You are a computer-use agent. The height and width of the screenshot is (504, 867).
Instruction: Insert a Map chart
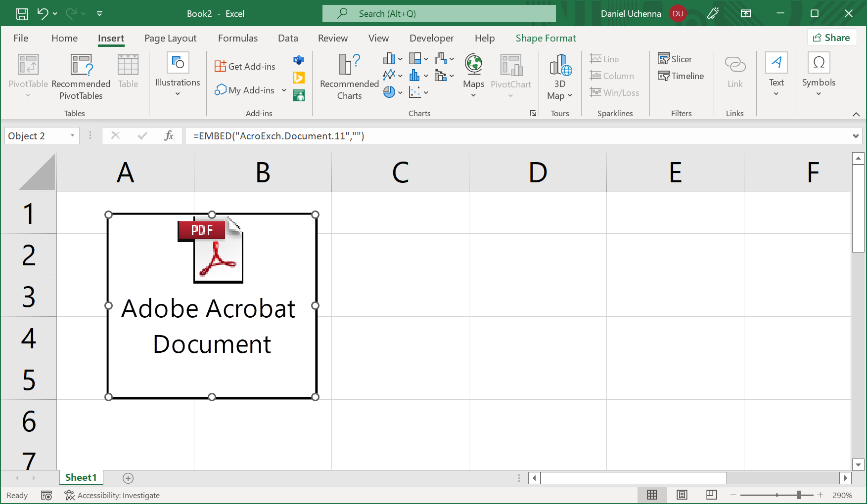[473, 75]
